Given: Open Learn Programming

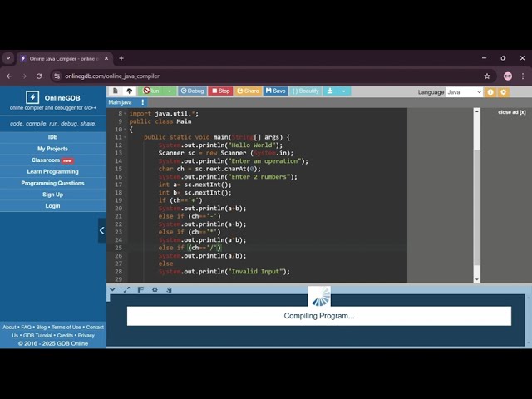Looking at the screenshot, I should pyautogui.click(x=52, y=172).
